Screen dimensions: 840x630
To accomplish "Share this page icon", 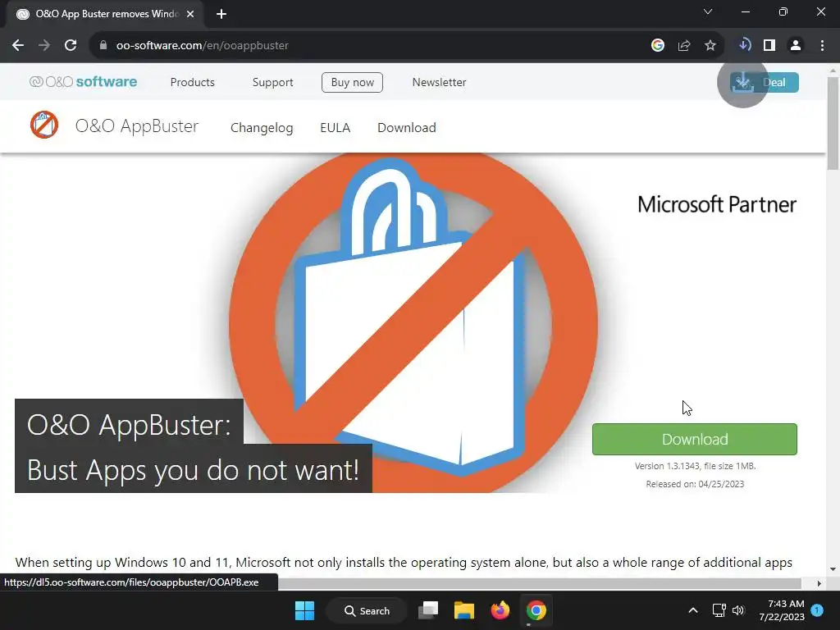I will tap(684, 46).
